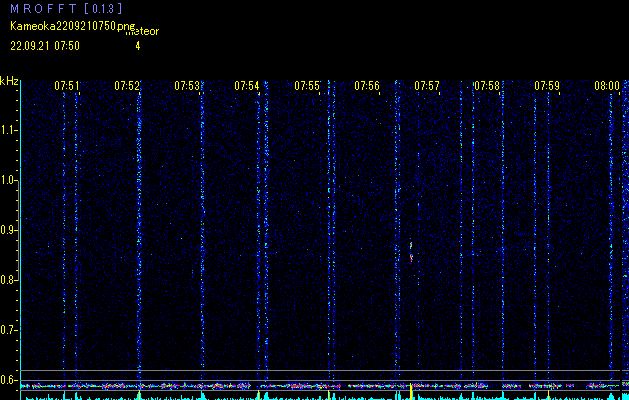
Task: Click the meteor count value 4
Action: pyautogui.click(x=138, y=46)
